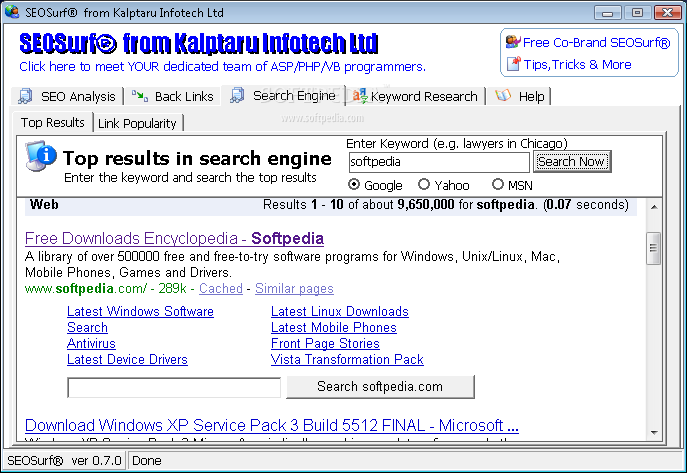Click the keyword input field containing softpedia
Viewport: 687px width, 473px height.
point(439,162)
